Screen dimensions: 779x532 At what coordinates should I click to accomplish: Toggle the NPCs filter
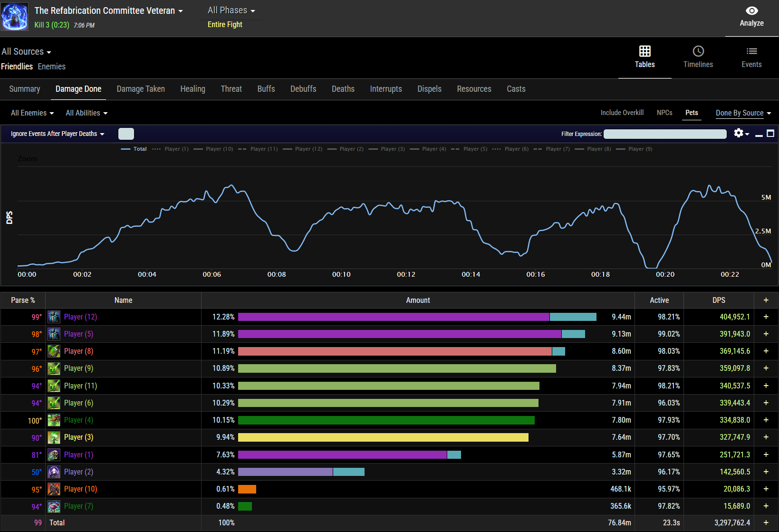[664, 113]
